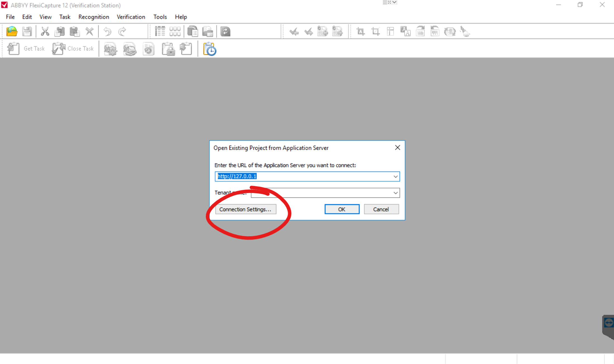Click the clipboard-with-clock task history icon
The image size is (614, 364).
pyautogui.click(x=210, y=49)
